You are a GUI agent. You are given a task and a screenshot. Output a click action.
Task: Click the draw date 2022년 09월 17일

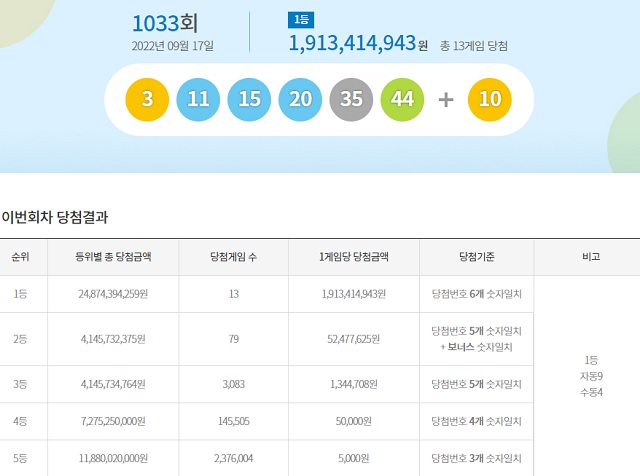pyautogui.click(x=172, y=46)
